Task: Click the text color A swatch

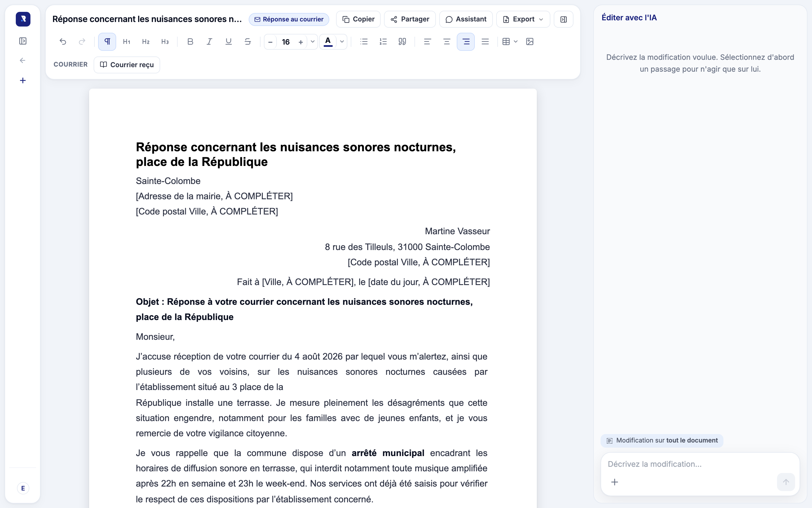Action: [328, 42]
